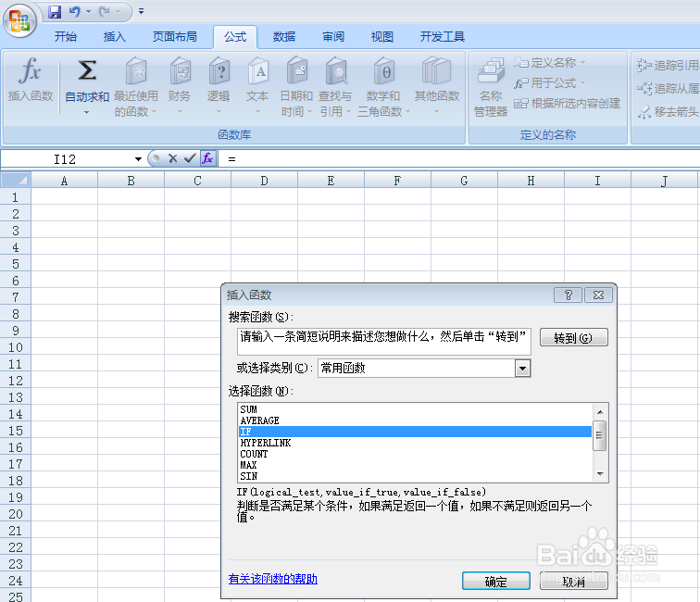Click the Select All corner of the sheet
This screenshot has width=700, height=602.
click(x=16, y=180)
